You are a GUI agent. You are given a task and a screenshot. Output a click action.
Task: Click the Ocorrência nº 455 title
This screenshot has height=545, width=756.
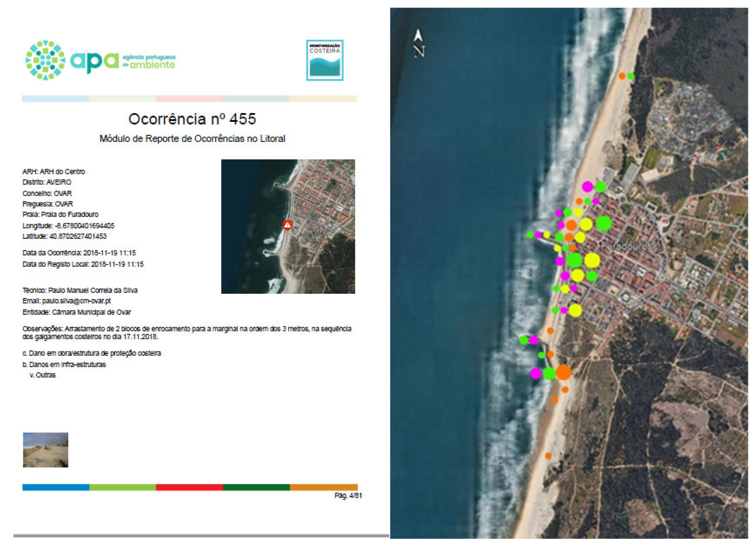(192, 119)
